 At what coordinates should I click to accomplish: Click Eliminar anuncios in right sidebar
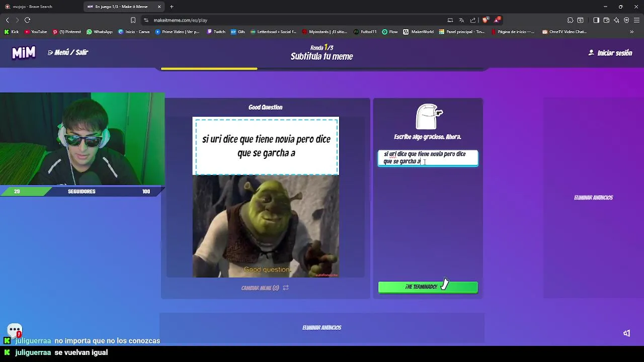593,198
